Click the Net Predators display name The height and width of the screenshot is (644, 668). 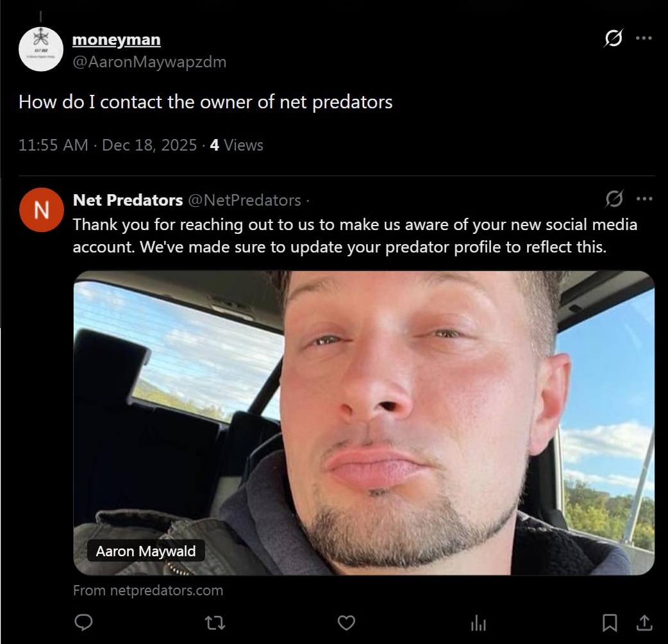point(128,200)
